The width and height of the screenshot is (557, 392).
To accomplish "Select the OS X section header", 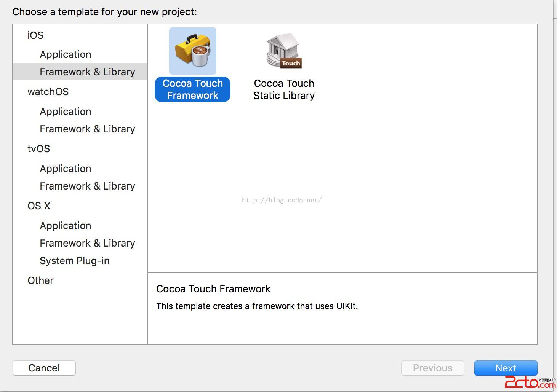I will pyautogui.click(x=39, y=206).
